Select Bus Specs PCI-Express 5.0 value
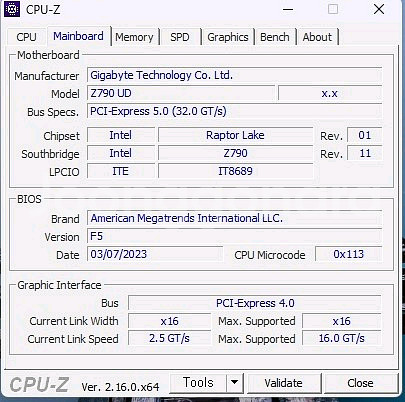 [235, 111]
